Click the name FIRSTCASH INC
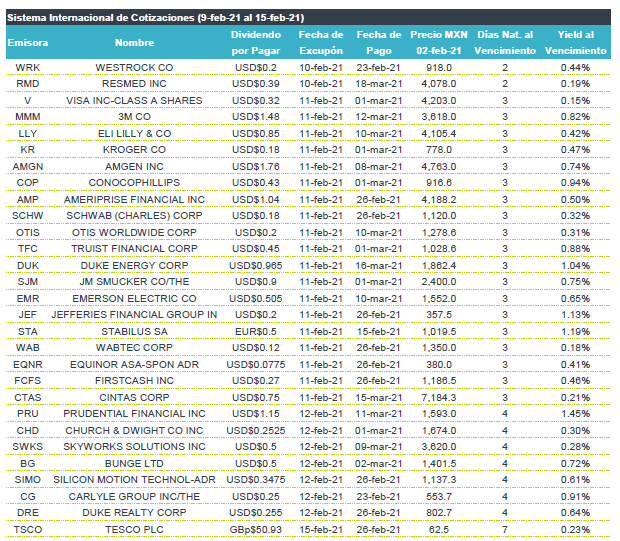Screen dimensions: 620x541 [134, 381]
